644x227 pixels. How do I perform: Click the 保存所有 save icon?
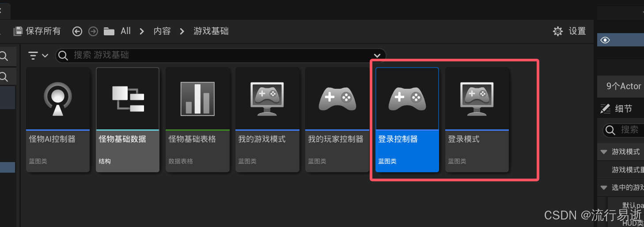pyautogui.click(x=18, y=31)
